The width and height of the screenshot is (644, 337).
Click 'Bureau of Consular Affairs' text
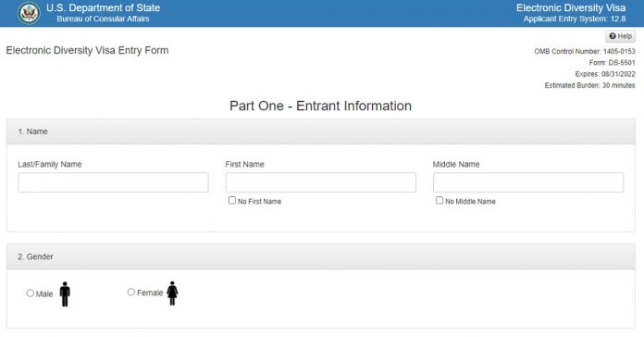point(103,19)
